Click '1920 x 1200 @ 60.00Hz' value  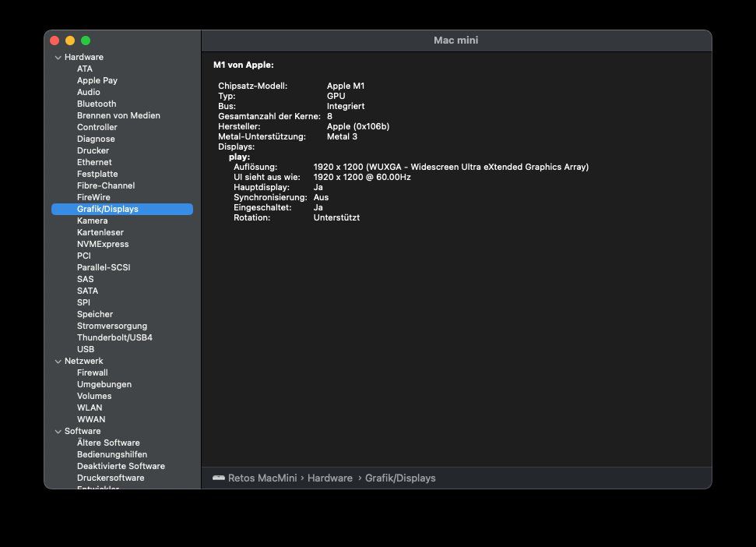(362, 177)
